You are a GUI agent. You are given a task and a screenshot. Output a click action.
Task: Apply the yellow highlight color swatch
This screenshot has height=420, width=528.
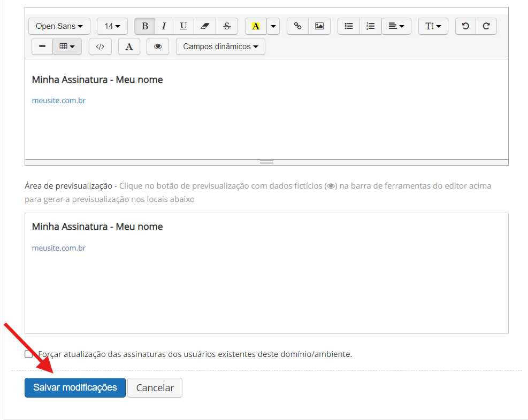click(x=256, y=26)
